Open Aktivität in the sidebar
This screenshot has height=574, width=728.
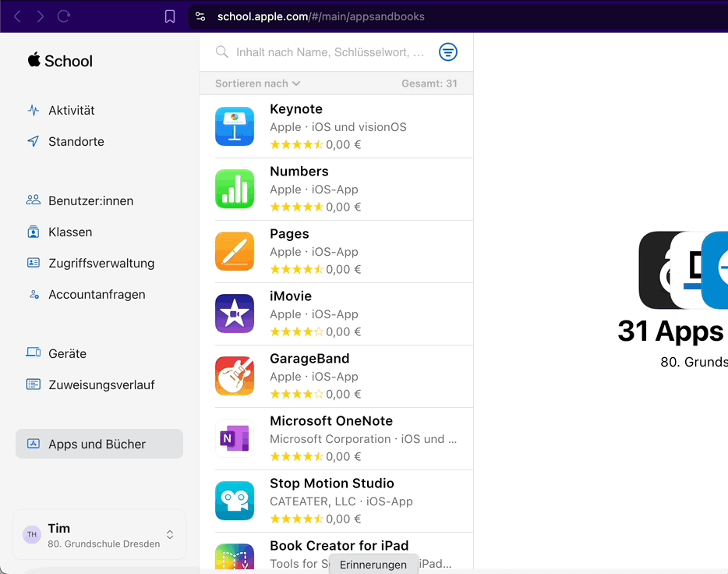[99, 110]
